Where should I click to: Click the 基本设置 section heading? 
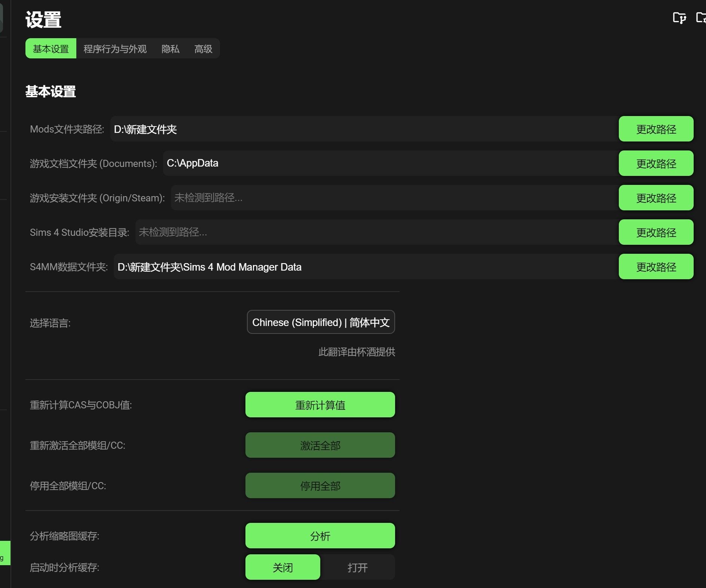(x=51, y=91)
